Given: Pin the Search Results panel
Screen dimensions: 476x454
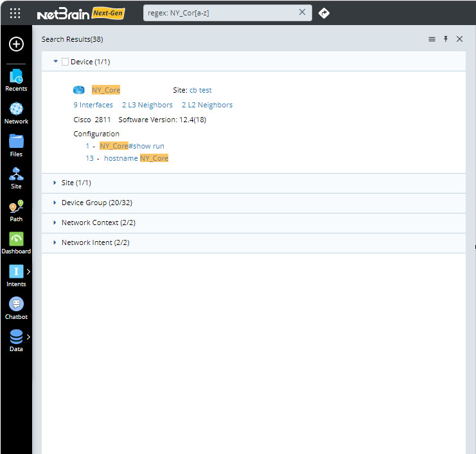Looking at the screenshot, I should click(x=446, y=39).
